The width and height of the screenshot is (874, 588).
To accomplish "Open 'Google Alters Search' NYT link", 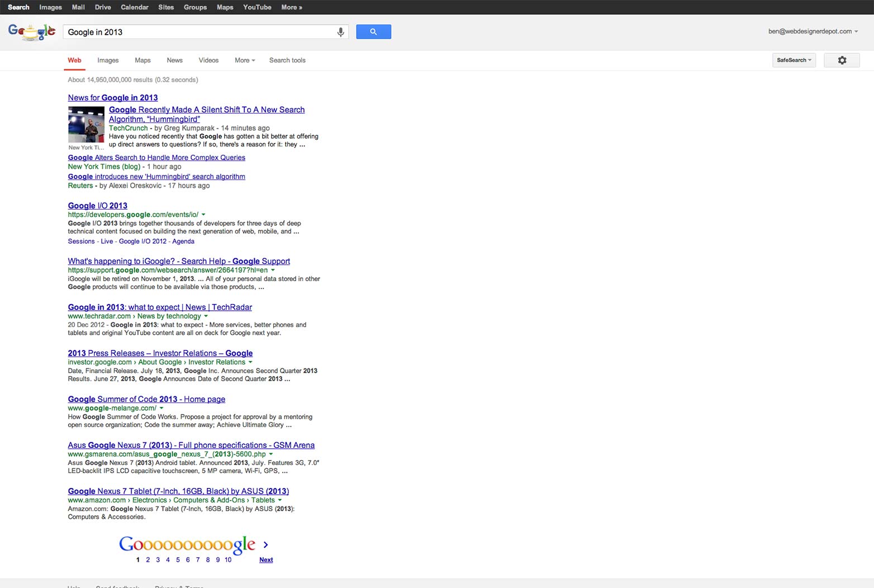I will (x=156, y=158).
